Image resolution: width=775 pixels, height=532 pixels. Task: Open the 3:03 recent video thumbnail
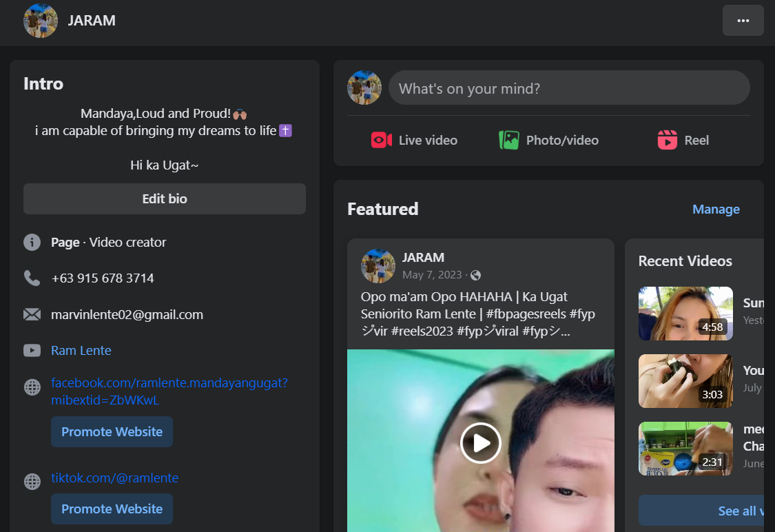685,380
